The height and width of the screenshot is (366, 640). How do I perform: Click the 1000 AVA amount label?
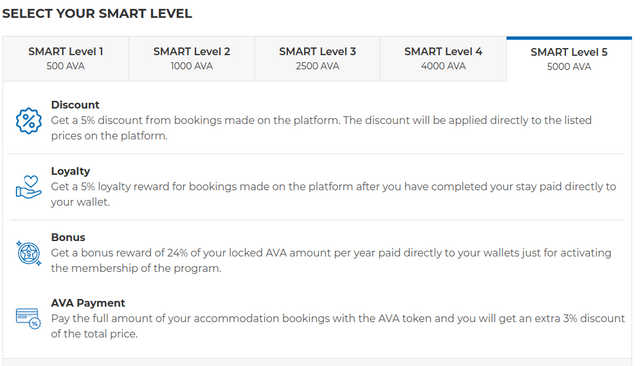pos(192,66)
